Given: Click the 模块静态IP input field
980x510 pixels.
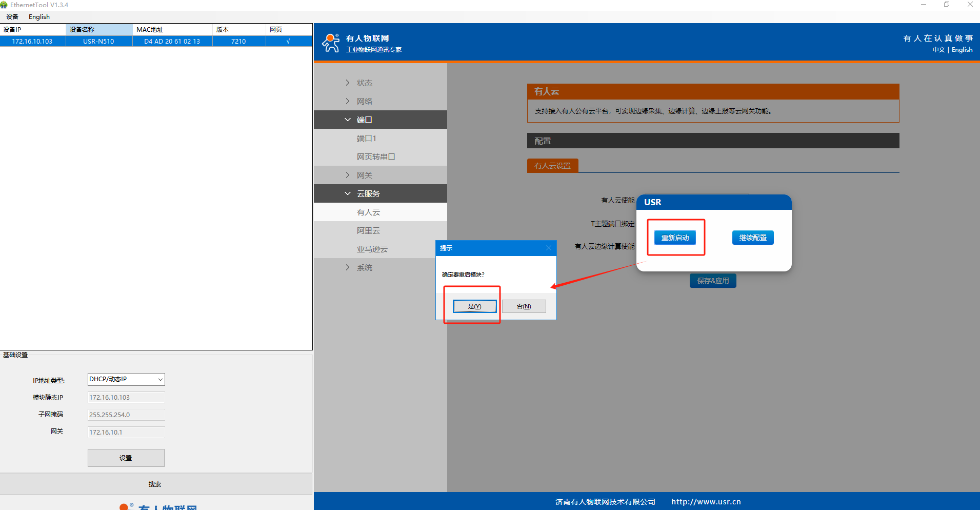Looking at the screenshot, I should pos(126,397).
